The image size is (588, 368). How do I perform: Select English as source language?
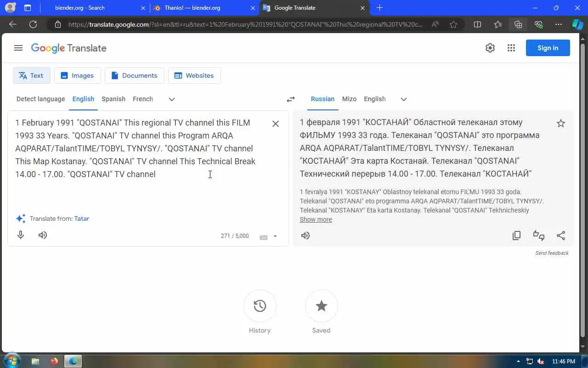tap(83, 99)
